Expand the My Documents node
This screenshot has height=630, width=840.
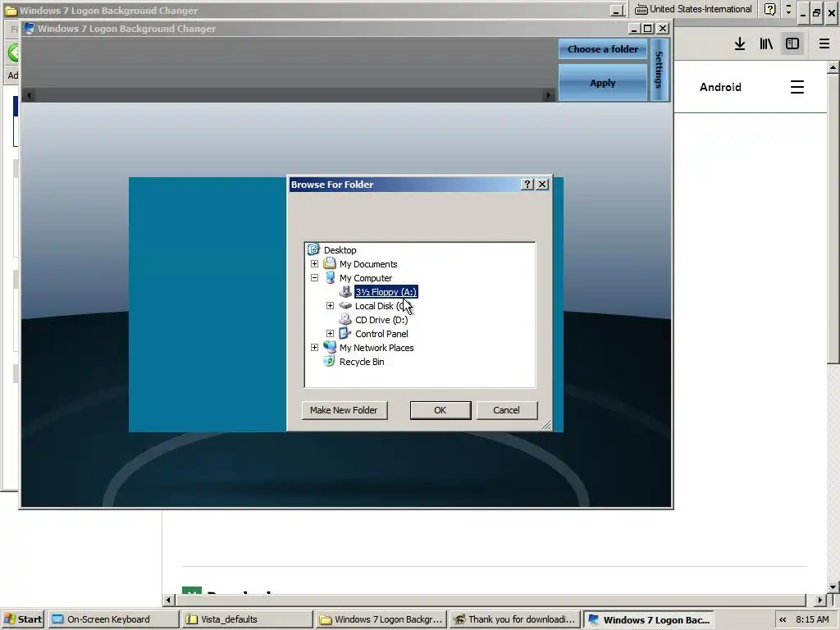[314, 263]
